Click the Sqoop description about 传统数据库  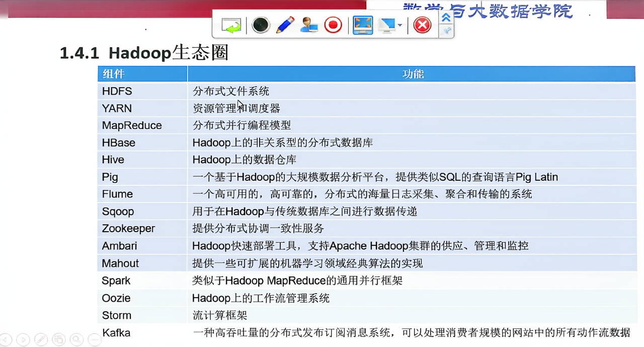[x=305, y=211]
